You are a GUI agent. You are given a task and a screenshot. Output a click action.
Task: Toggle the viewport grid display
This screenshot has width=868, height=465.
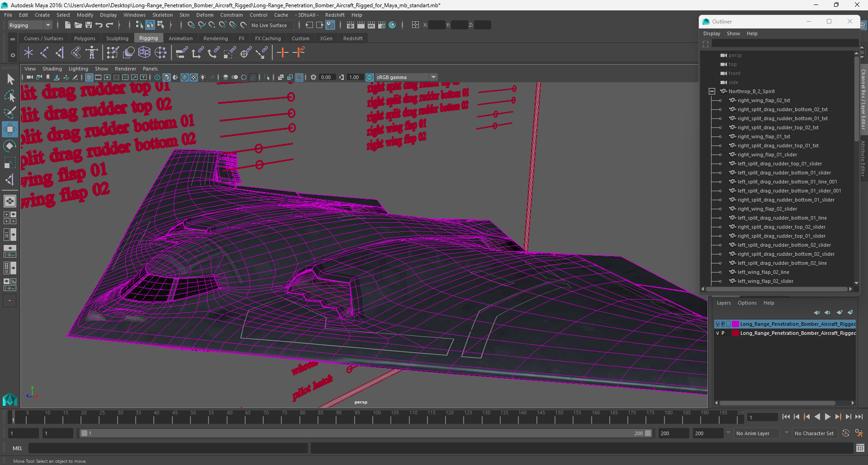89,77
